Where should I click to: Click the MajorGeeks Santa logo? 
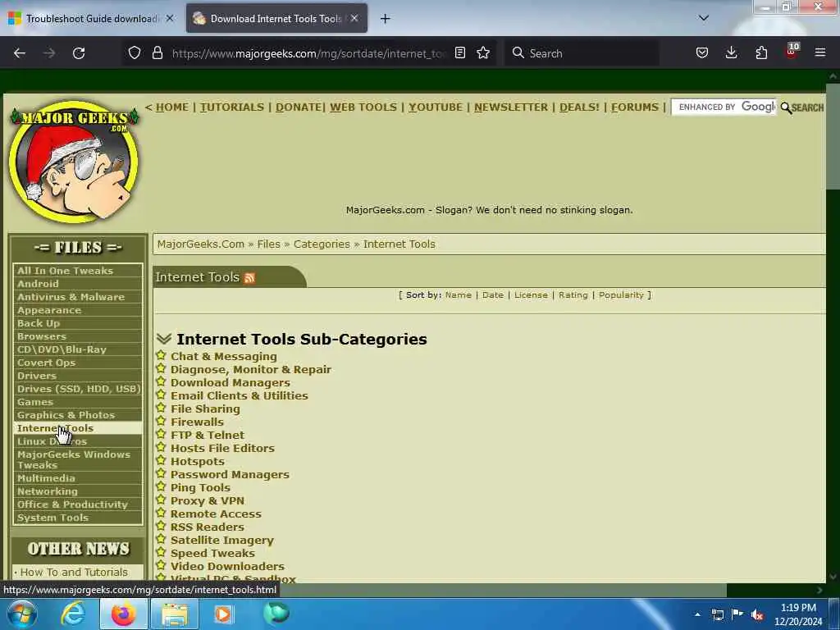click(x=74, y=162)
